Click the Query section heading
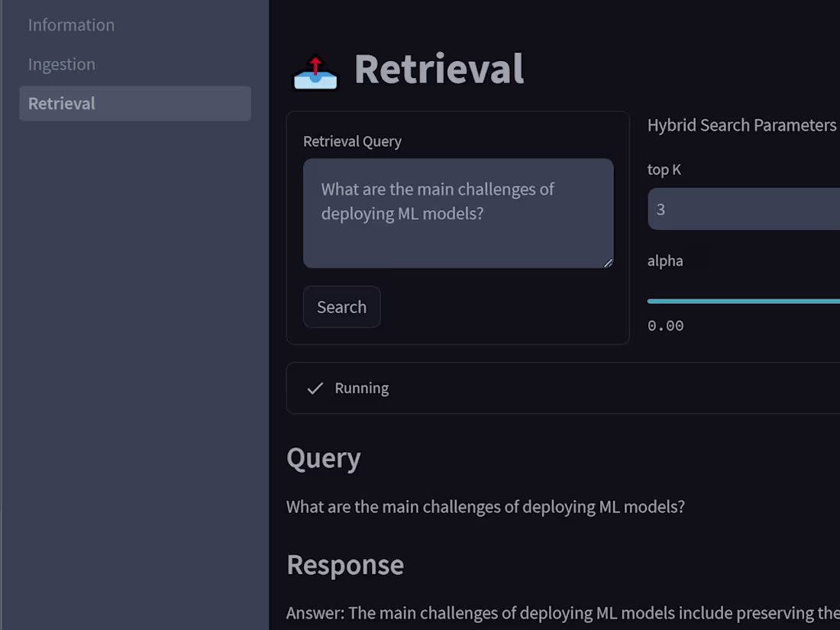The width and height of the screenshot is (840, 630). pyautogui.click(x=323, y=458)
